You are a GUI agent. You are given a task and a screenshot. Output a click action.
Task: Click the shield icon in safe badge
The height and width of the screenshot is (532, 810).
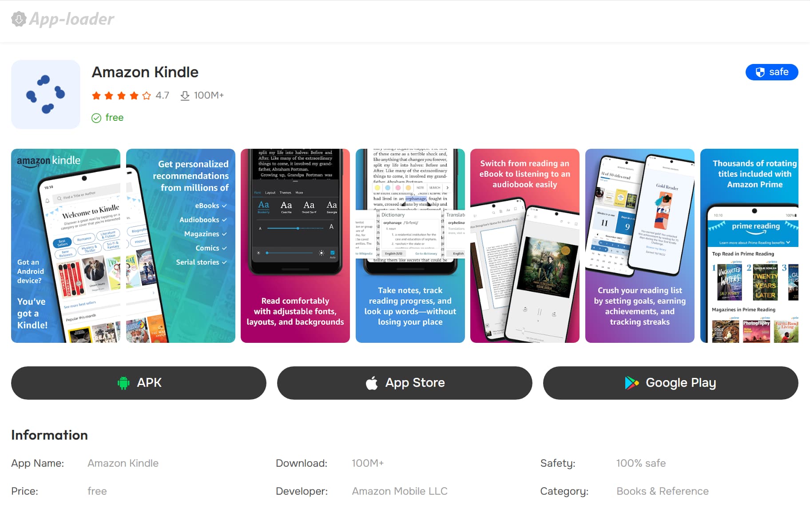click(760, 72)
